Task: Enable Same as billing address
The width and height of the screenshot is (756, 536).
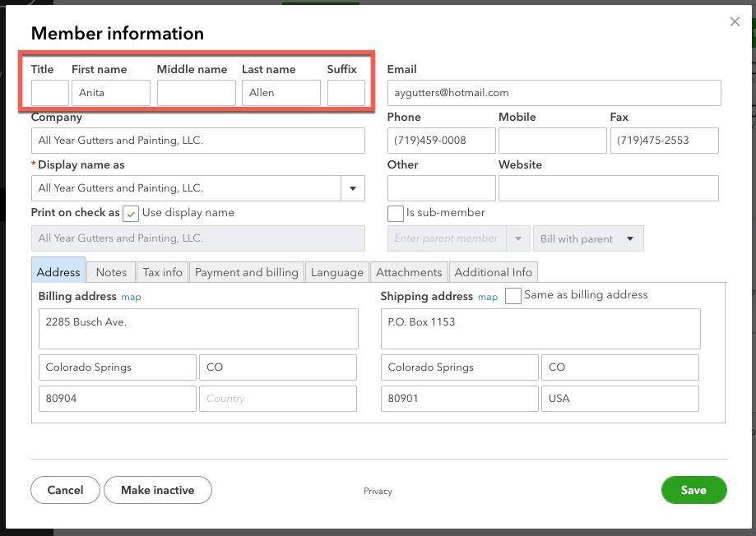Action: click(x=513, y=295)
